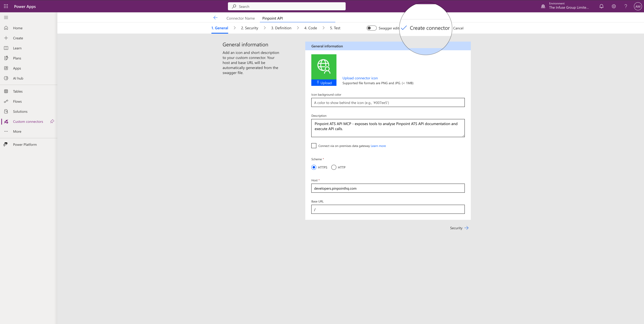Click the green connector icon thumbnail
Viewport: 644px width, 324px height.
coord(324,67)
